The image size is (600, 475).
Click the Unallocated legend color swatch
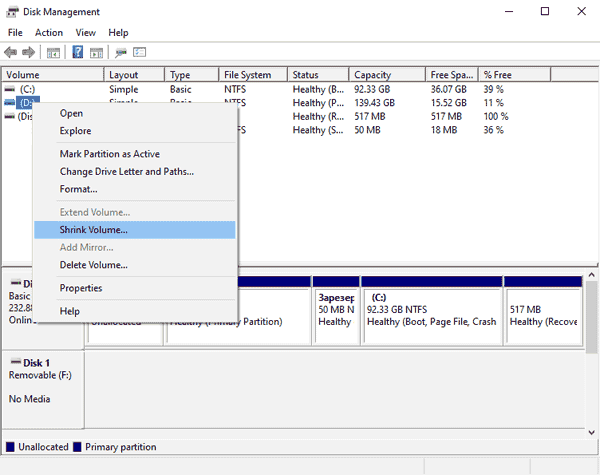pos(10,447)
